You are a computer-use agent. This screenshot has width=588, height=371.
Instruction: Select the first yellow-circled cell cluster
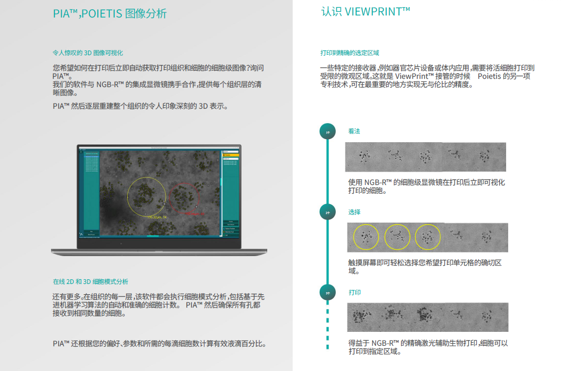(x=366, y=237)
